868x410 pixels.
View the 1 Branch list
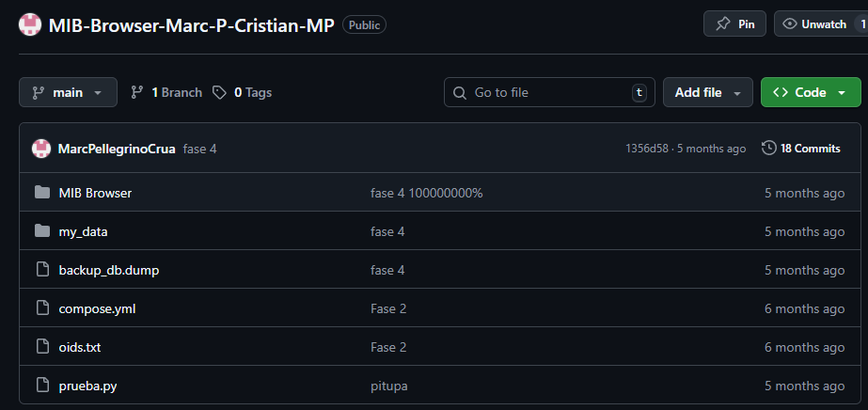166,92
